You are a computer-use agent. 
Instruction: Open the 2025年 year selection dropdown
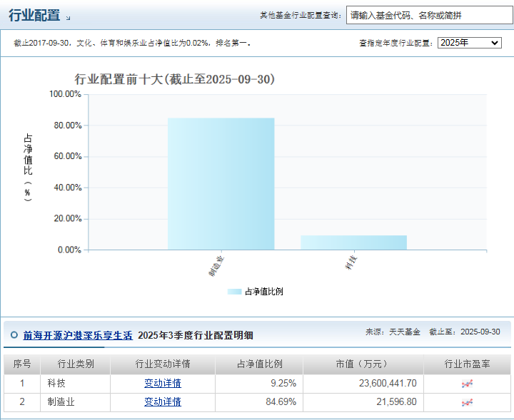pos(470,43)
